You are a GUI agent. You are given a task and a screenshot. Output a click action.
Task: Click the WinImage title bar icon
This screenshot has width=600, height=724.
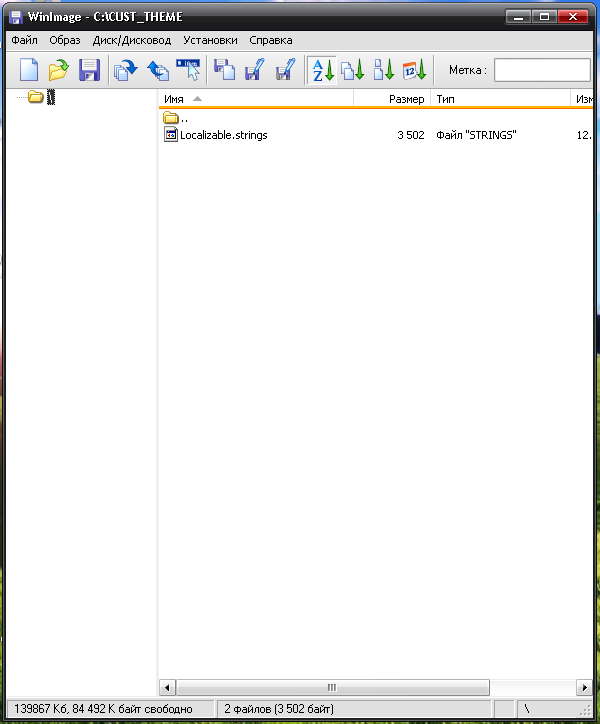(16, 17)
